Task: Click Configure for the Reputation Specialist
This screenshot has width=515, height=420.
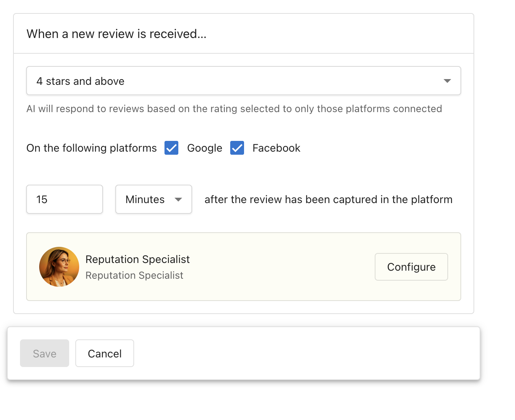Action: coord(411,266)
